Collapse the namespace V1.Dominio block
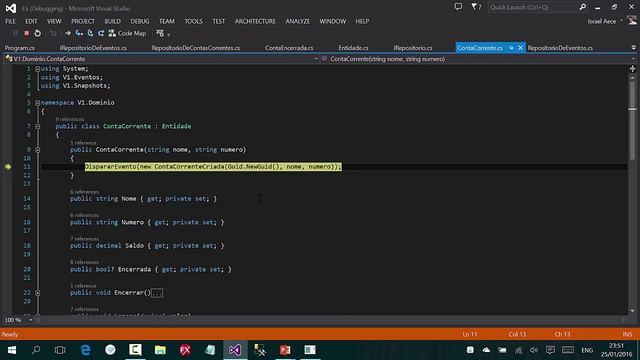The width and height of the screenshot is (640, 360). [x=38, y=103]
